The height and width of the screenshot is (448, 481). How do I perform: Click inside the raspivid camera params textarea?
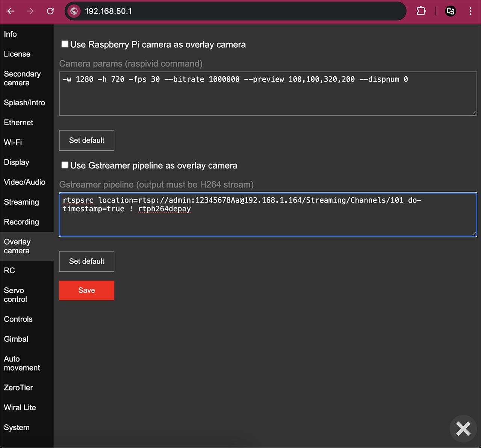(268, 94)
